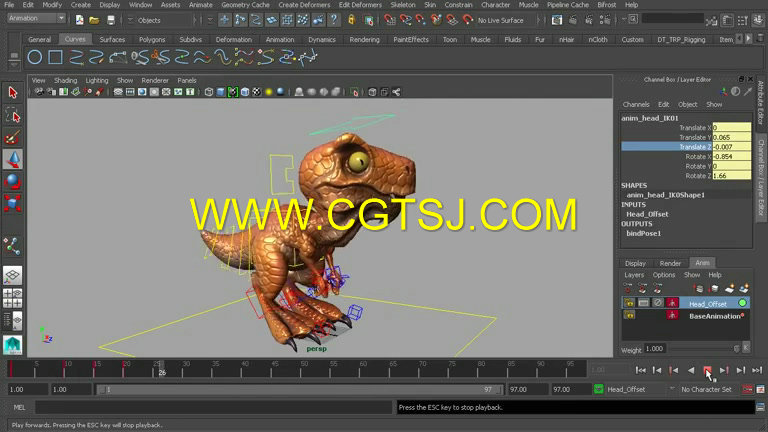The width and height of the screenshot is (768, 432).
Task: Click the Save Scene disk icon
Action: click(111, 20)
